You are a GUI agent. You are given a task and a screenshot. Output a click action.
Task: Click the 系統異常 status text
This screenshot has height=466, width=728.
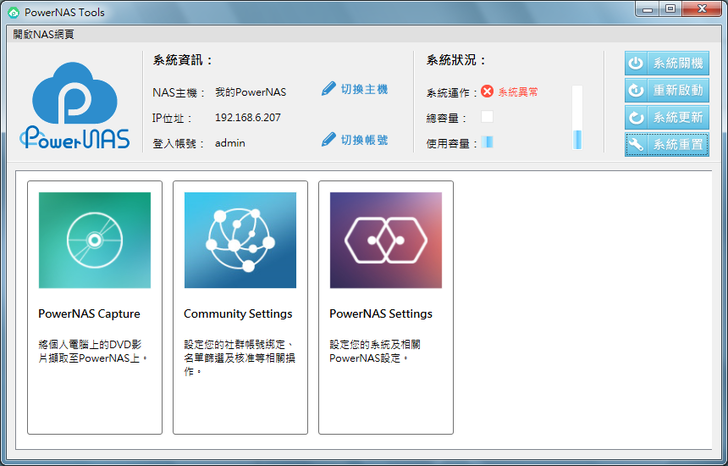click(518, 92)
